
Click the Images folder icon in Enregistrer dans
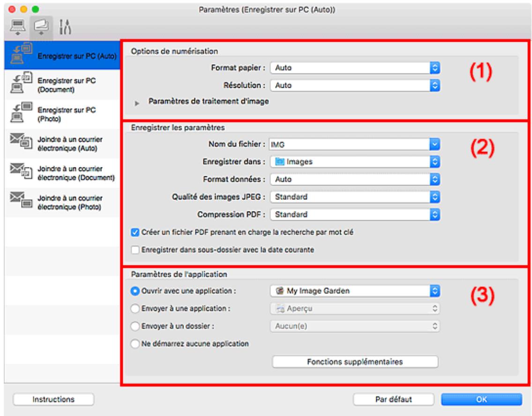279,162
